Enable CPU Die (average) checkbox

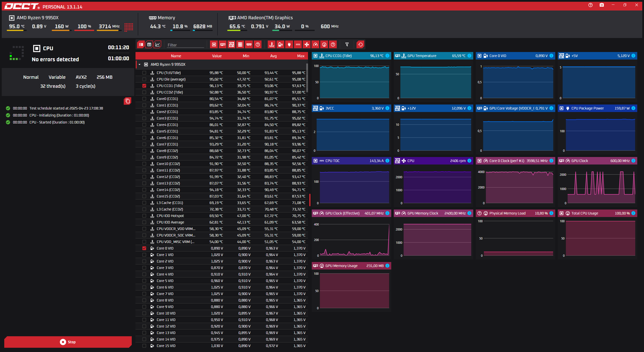[144, 79]
